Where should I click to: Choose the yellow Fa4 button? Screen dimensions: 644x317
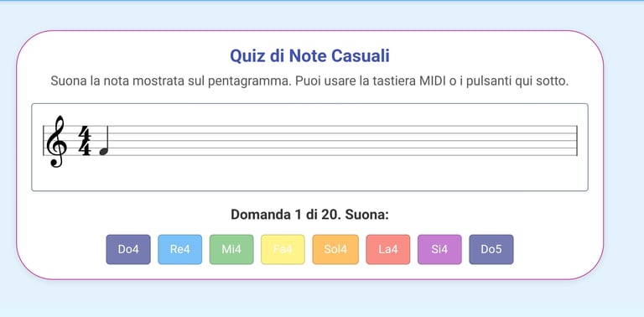(x=283, y=249)
